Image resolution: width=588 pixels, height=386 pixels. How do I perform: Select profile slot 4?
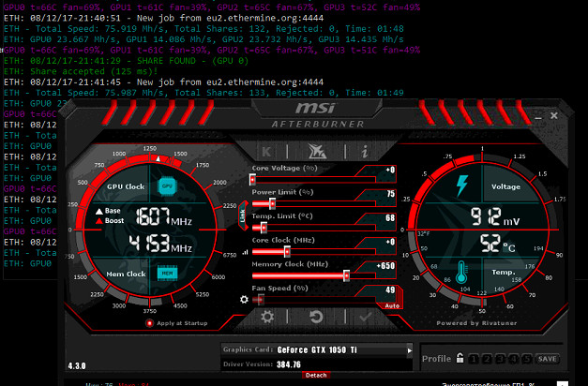pos(513,359)
